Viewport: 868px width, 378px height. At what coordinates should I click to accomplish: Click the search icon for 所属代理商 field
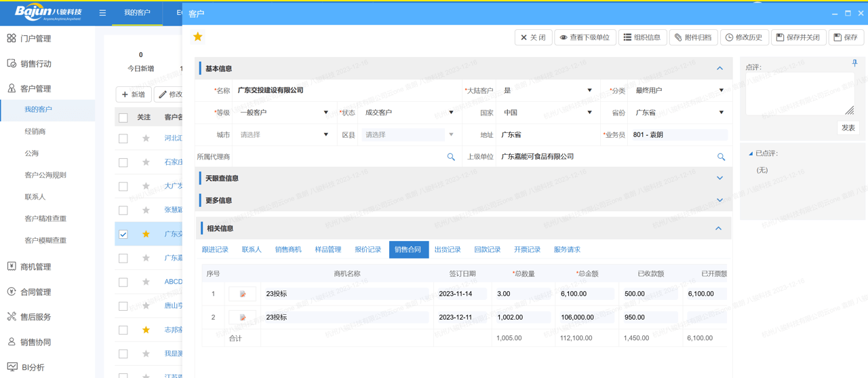[451, 157]
